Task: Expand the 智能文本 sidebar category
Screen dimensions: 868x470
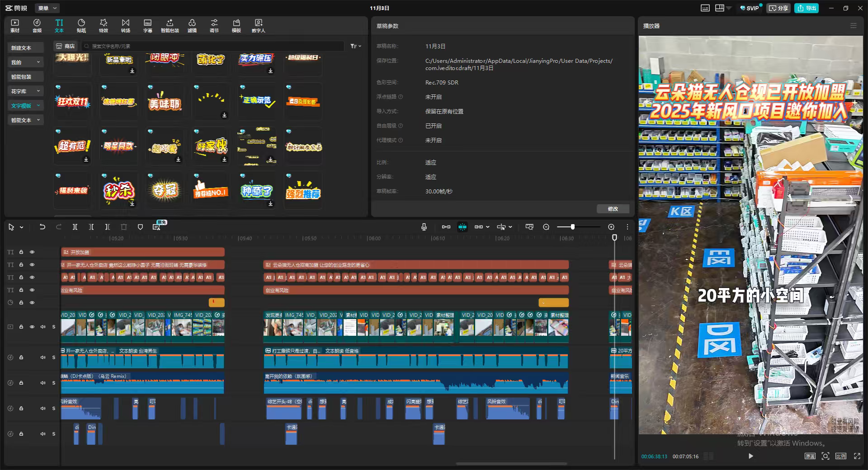Action: coord(38,120)
